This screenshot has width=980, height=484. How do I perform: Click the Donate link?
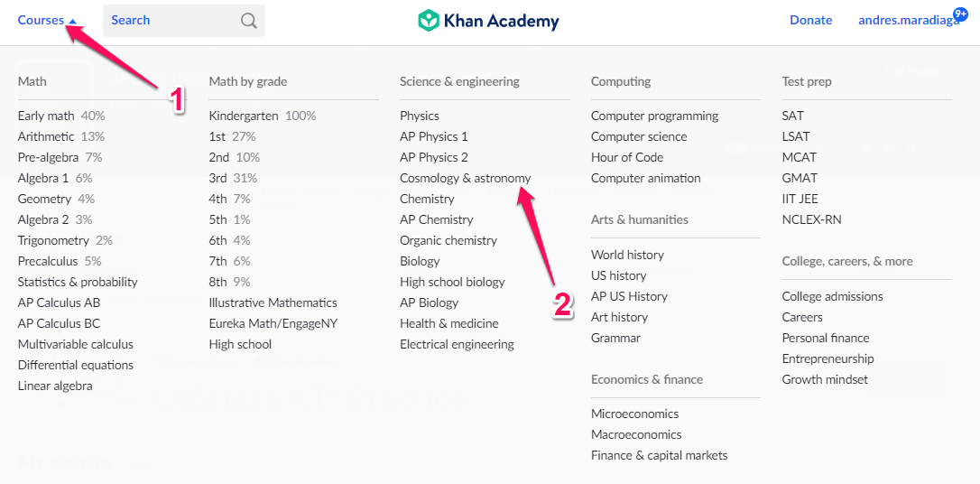click(x=810, y=21)
